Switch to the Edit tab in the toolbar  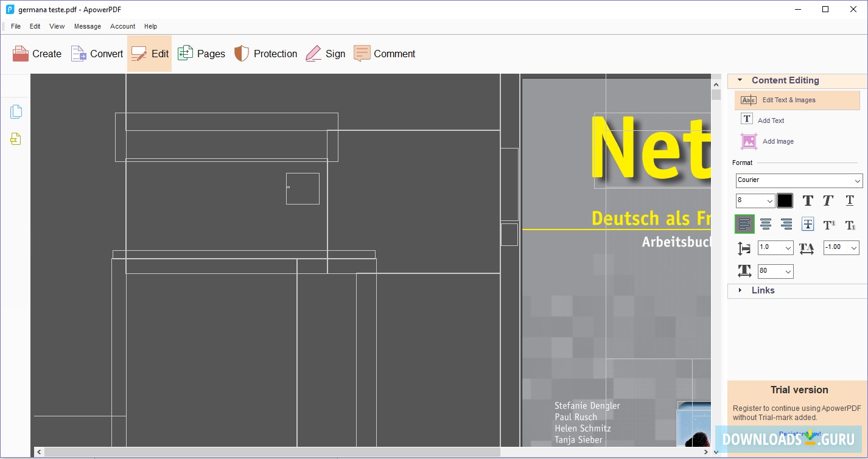(150, 54)
